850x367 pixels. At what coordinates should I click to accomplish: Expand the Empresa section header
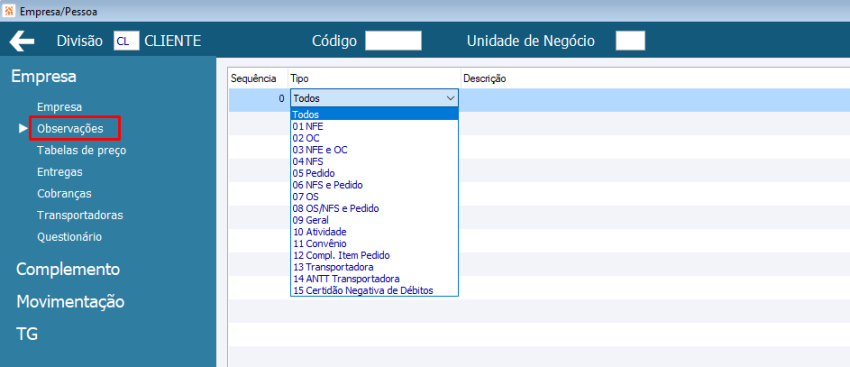coord(44,76)
